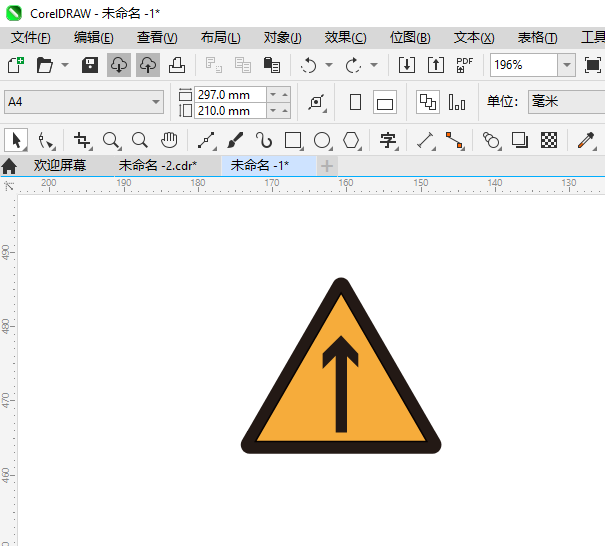Decrease page height with down stepper
This screenshot has width=605, height=546.
tap(273, 111)
